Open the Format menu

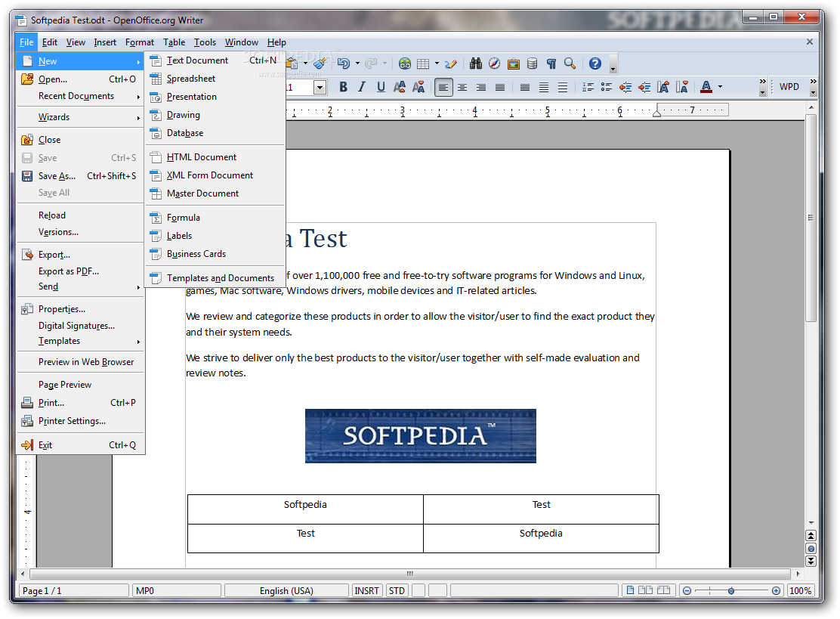(139, 42)
